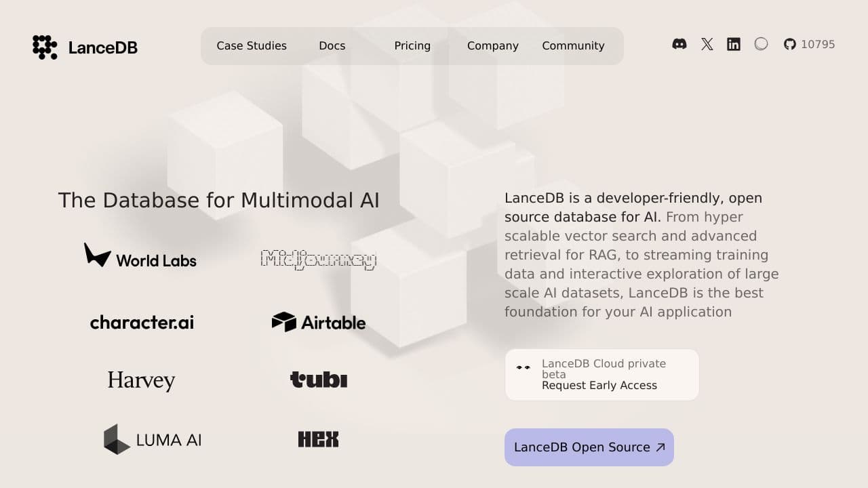Screen dimensions: 868x488
Task: Click the LanceDB logo
Action: (85, 47)
